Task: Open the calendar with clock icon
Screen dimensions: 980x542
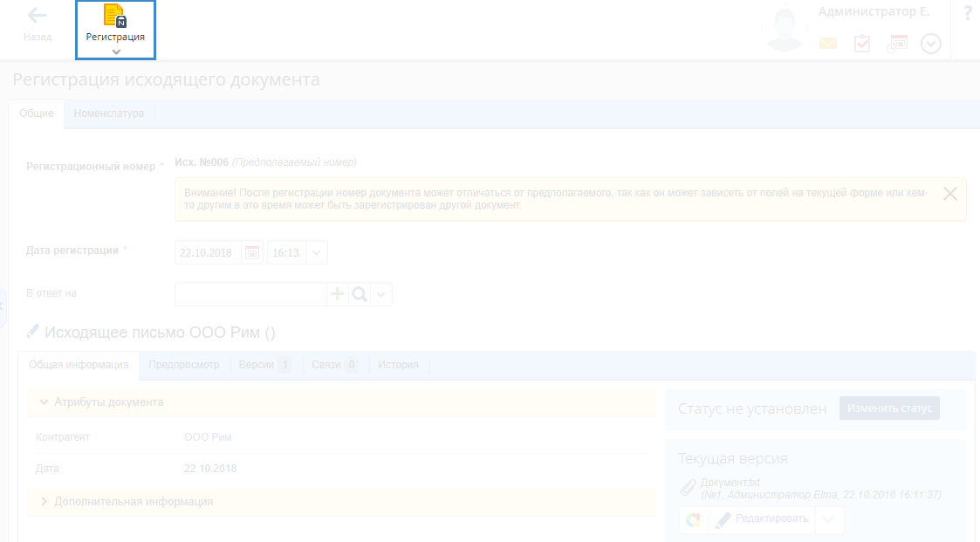Action: click(x=897, y=44)
